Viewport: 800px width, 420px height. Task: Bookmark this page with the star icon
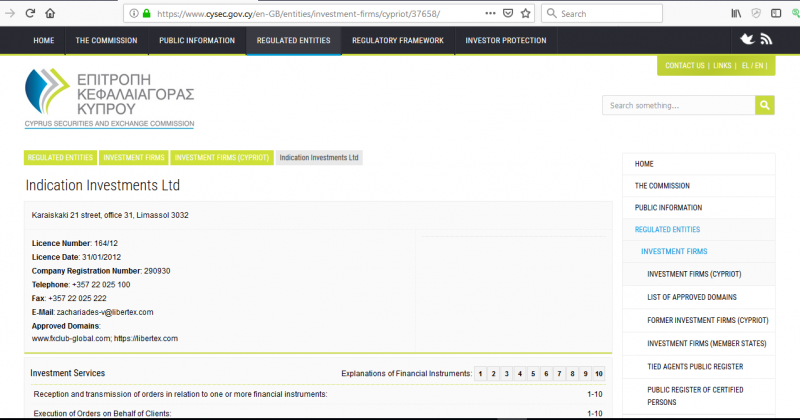[526, 13]
